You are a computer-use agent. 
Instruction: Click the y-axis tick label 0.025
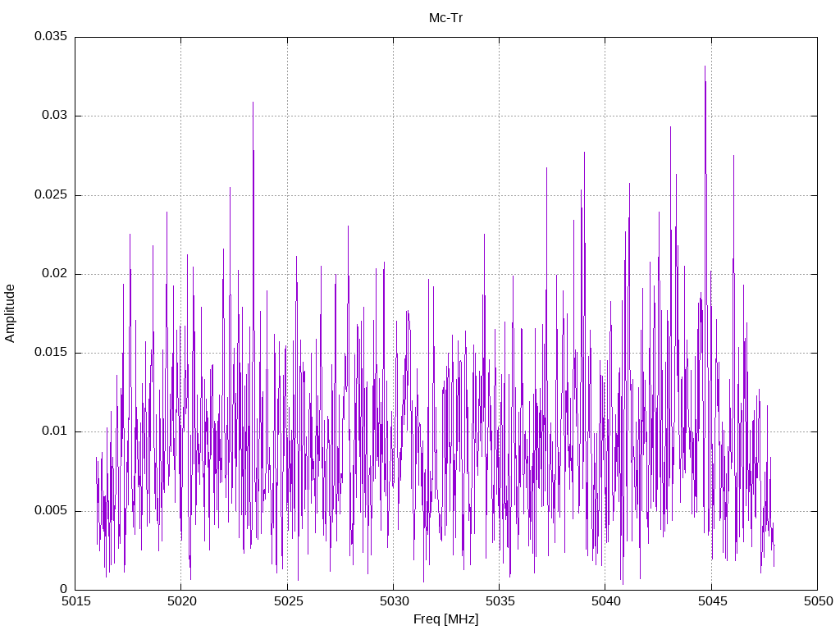pyautogui.click(x=51, y=194)
